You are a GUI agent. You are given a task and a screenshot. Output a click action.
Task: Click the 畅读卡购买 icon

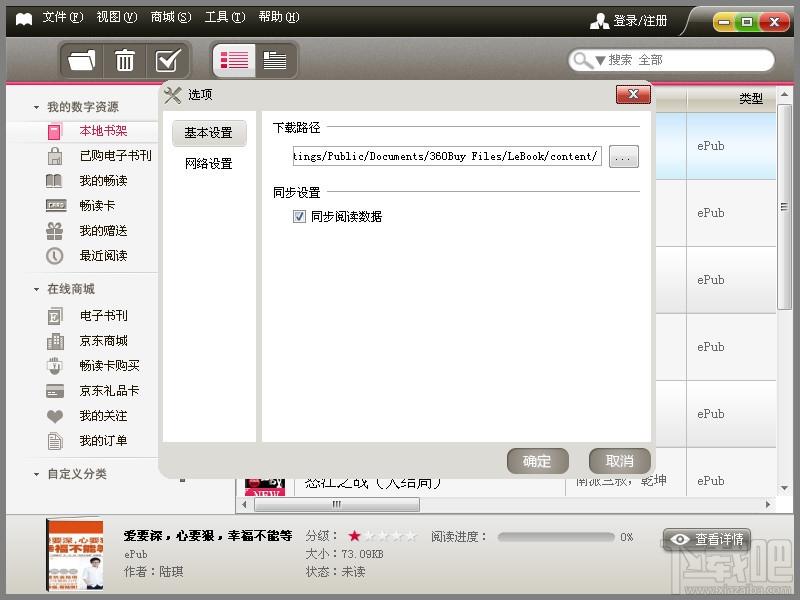(55, 366)
